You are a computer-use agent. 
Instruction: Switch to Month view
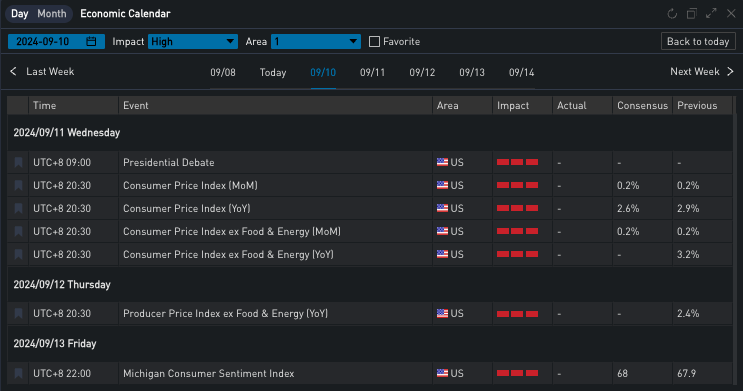(x=52, y=14)
